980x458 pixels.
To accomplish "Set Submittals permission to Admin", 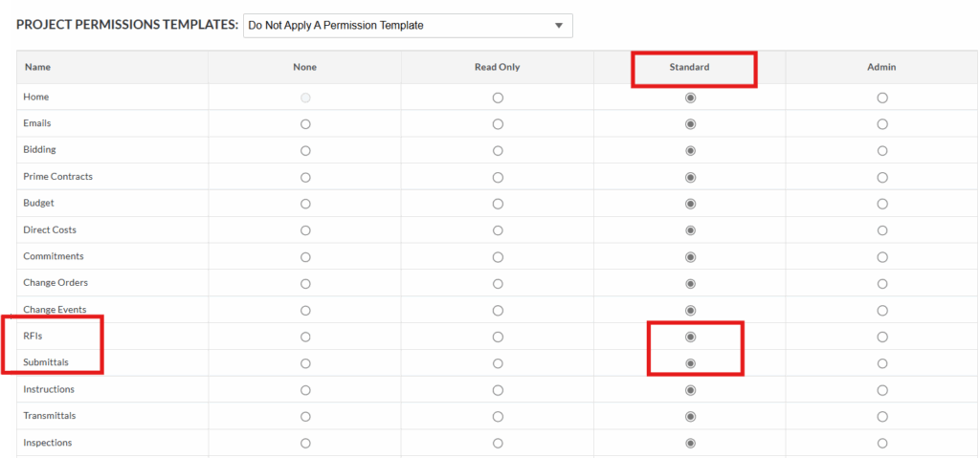I will [x=881, y=363].
